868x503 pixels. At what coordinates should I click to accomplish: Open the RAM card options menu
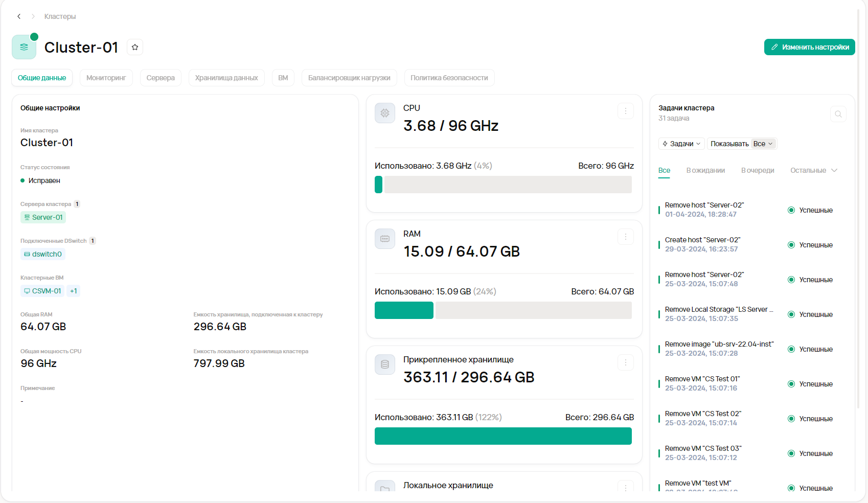pyautogui.click(x=625, y=237)
